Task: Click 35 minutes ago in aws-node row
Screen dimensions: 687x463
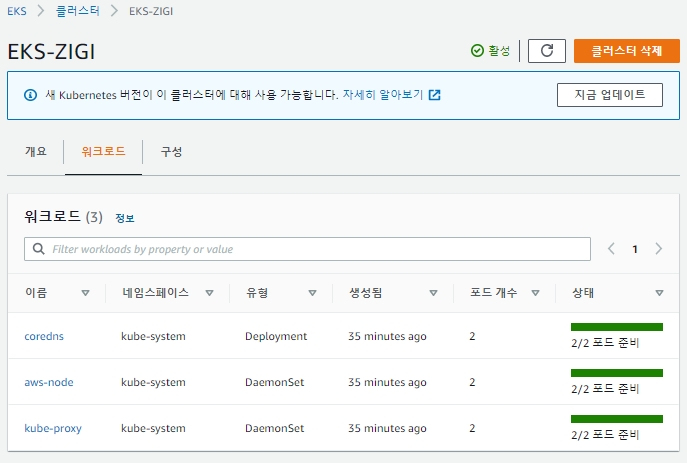Action: [387, 382]
